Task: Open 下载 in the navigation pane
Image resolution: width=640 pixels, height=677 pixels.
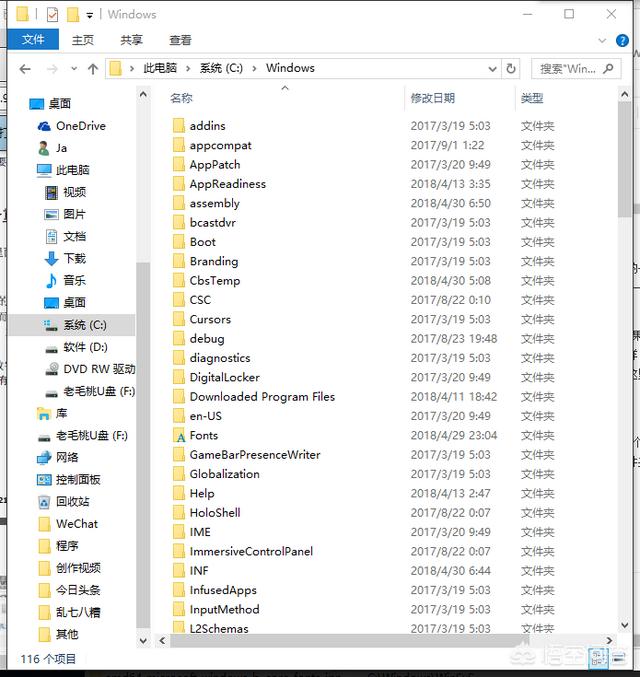Action: pyautogui.click(x=66, y=258)
